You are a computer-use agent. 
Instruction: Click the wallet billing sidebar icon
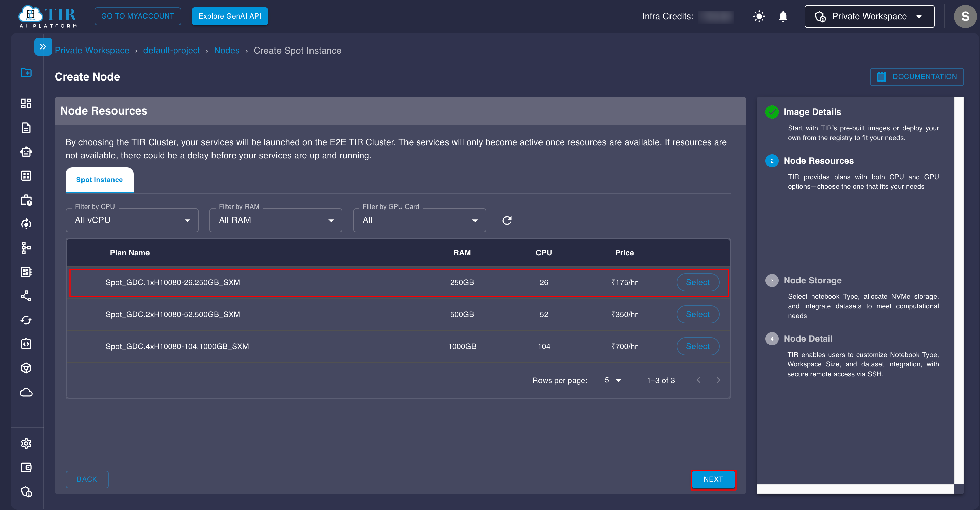(26, 467)
